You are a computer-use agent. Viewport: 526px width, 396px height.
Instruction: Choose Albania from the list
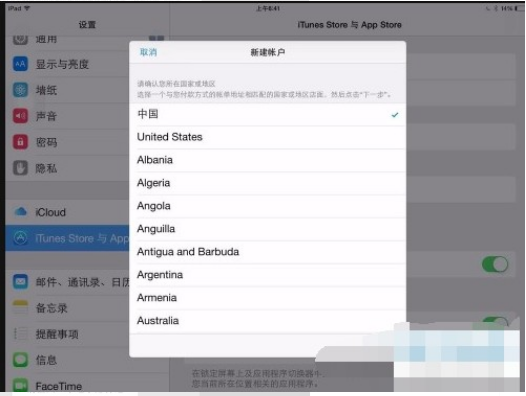tap(267, 160)
